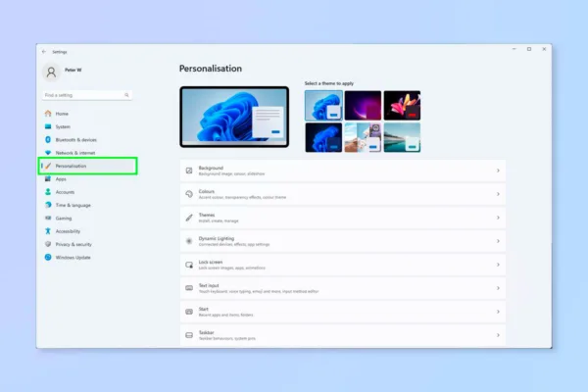Click the Colours palette icon
The image size is (588, 392).
[x=189, y=194]
